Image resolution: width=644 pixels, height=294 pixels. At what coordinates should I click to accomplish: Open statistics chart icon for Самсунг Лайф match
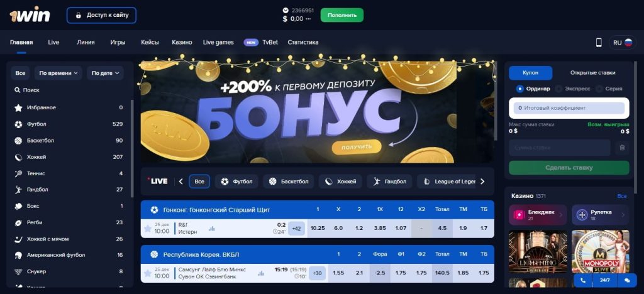pos(260,273)
